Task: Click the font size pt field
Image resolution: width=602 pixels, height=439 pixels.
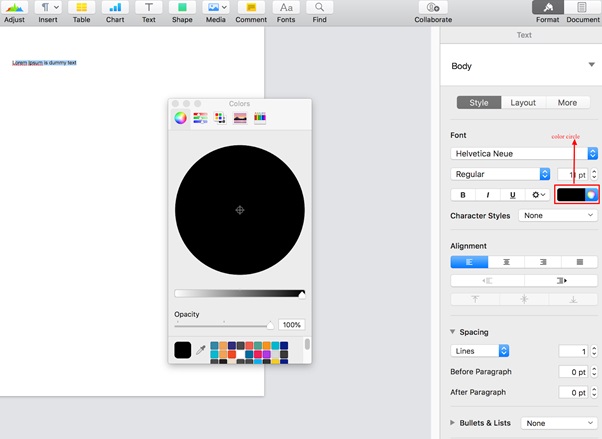Action: click(x=572, y=175)
